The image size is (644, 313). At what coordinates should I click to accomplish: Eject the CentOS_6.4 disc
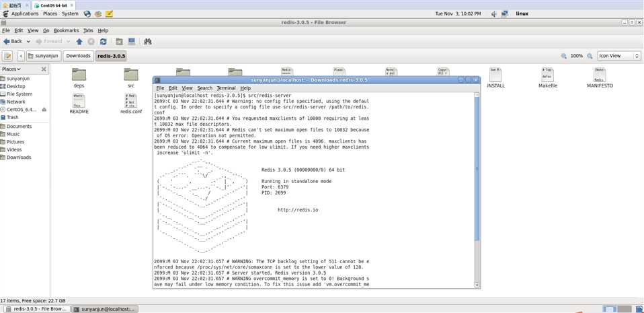44,110
